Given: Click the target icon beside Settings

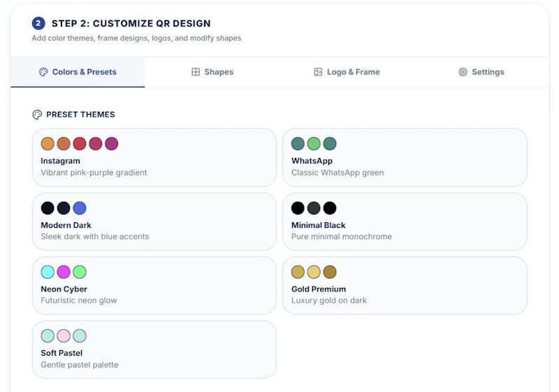Looking at the screenshot, I should (463, 72).
